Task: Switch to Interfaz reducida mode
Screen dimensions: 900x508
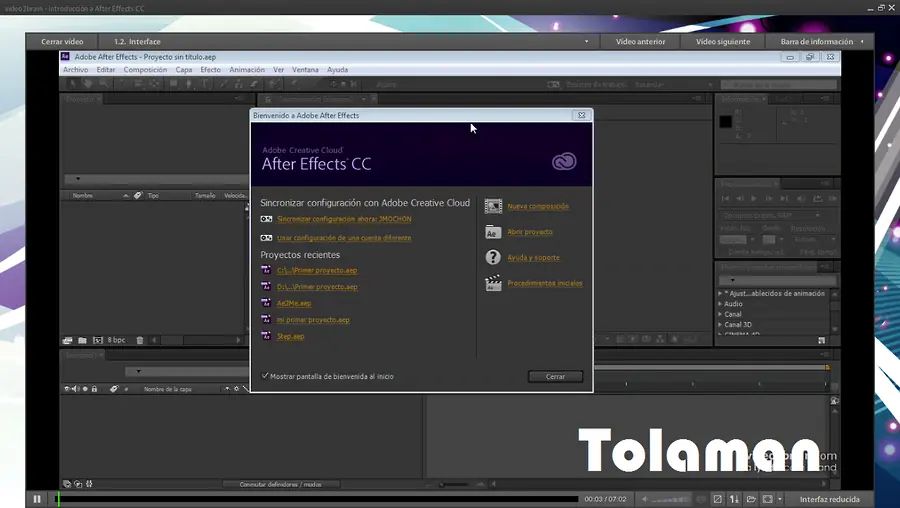Action: 829,499
